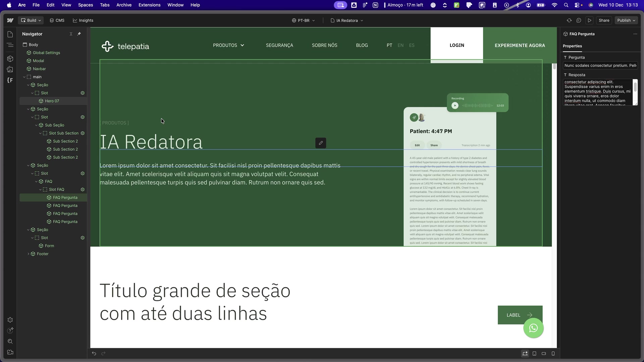The height and width of the screenshot is (362, 644).
Task: Collapse the Sub Seção node chevron
Action: [36, 125]
